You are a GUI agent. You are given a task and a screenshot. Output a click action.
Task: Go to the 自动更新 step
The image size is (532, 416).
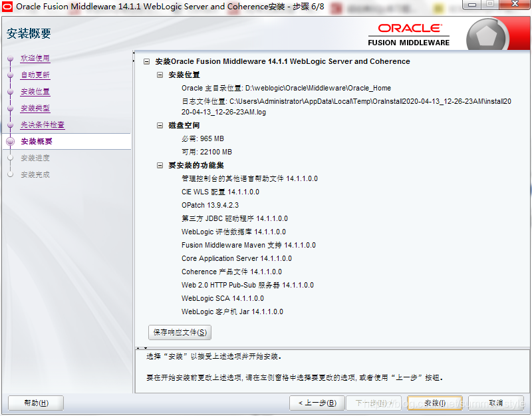35,75
